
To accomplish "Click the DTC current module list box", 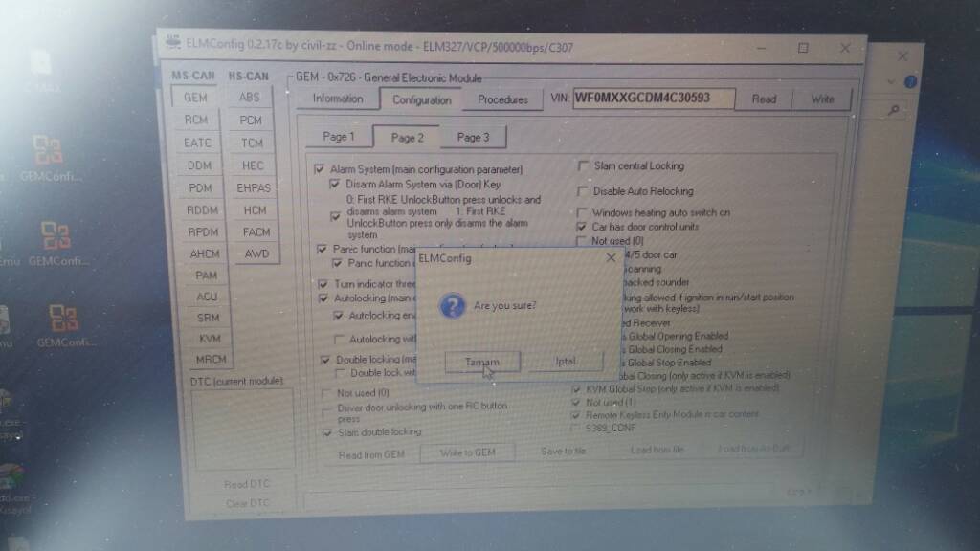I will (x=243, y=429).
